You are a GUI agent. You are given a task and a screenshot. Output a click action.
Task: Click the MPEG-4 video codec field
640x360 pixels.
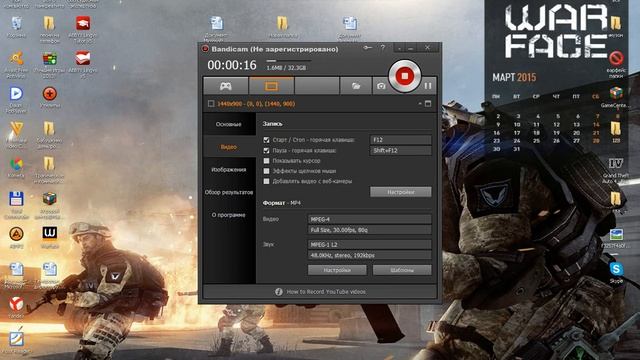pos(369,219)
